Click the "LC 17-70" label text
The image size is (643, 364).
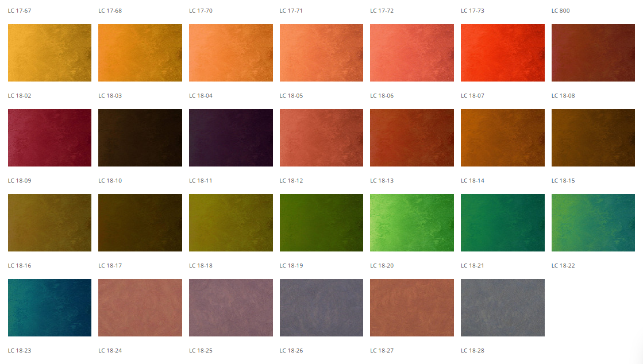201,11
